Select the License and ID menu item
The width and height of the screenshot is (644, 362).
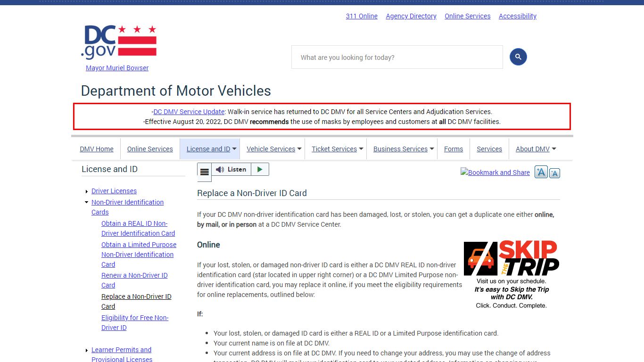(208, 149)
